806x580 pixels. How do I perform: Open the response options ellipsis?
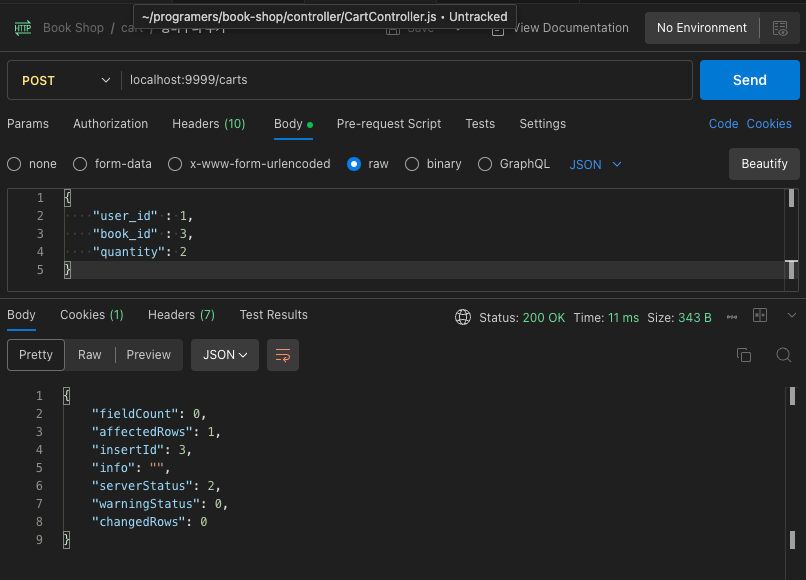pyautogui.click(x=732, y=317)
